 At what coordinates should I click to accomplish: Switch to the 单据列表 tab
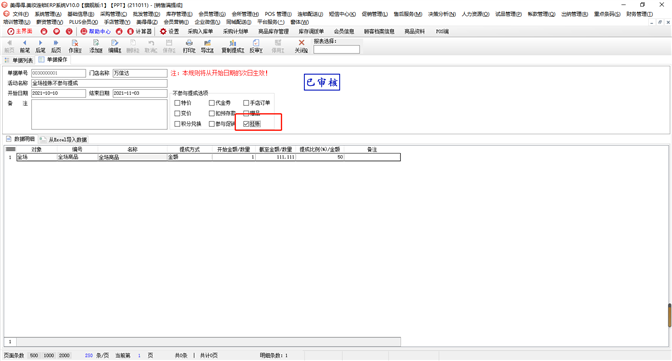[19, 60]
